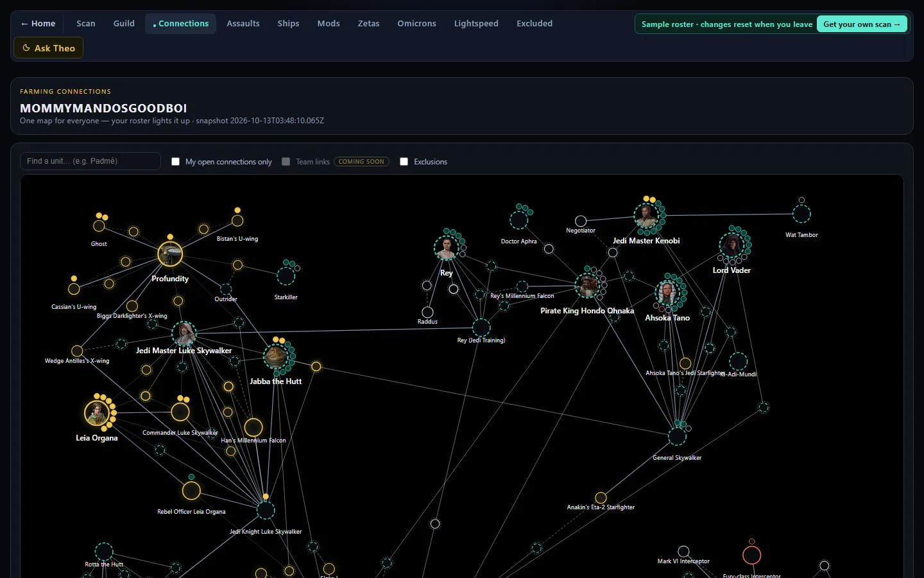Click the Lord Vader portrait node
The height and width of the screenshot is (578, 924).
point(732,245)
